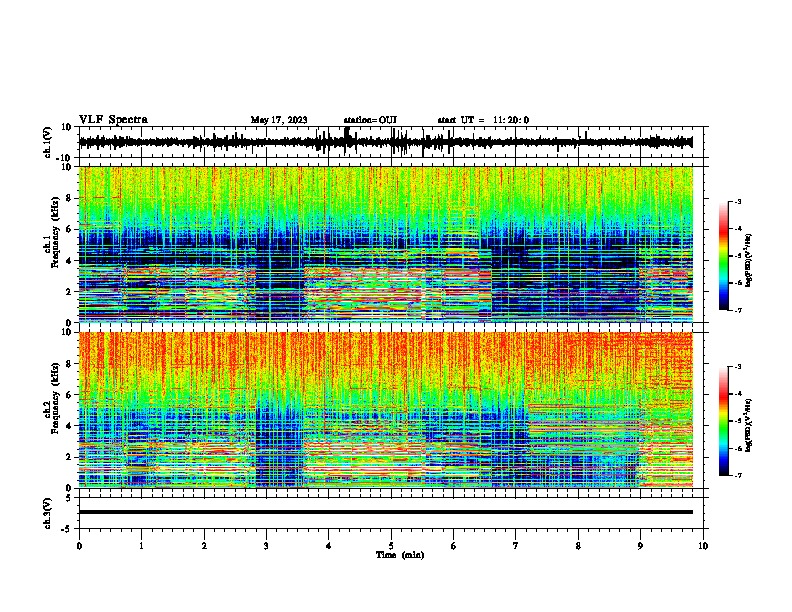The image size is (792, 612).
Task: Click the "ch.3(V)" axis label
Action: click(48, 513)
